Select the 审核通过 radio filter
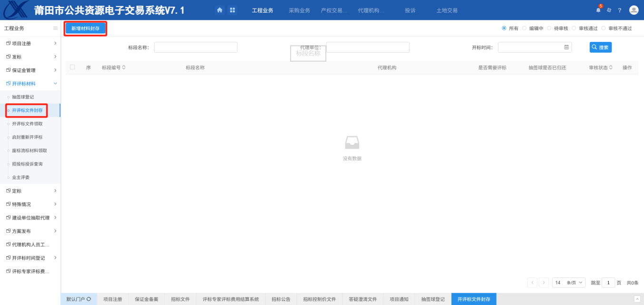The width and height of the screenshot is (644, 305). [574, 29]
